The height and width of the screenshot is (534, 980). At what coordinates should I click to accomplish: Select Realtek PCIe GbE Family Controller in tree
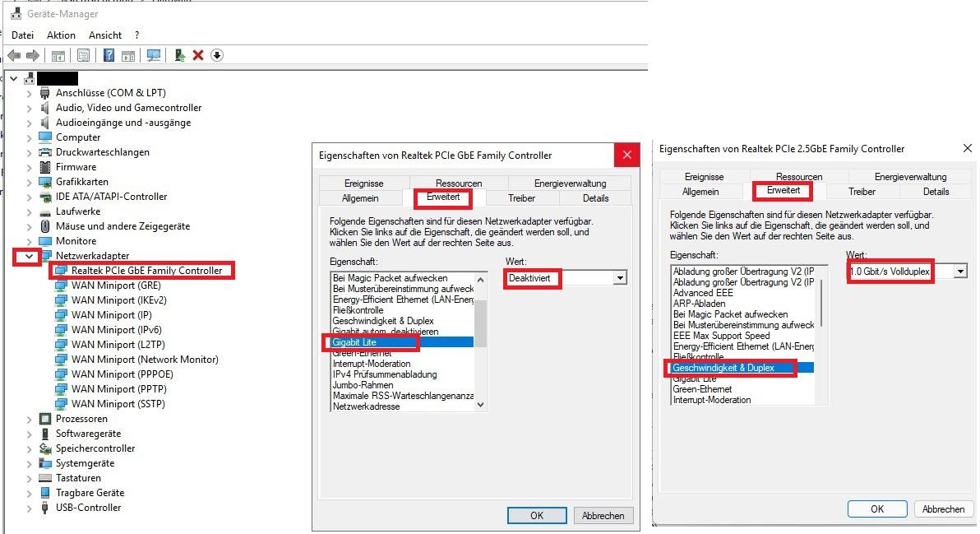coord(147,271)
